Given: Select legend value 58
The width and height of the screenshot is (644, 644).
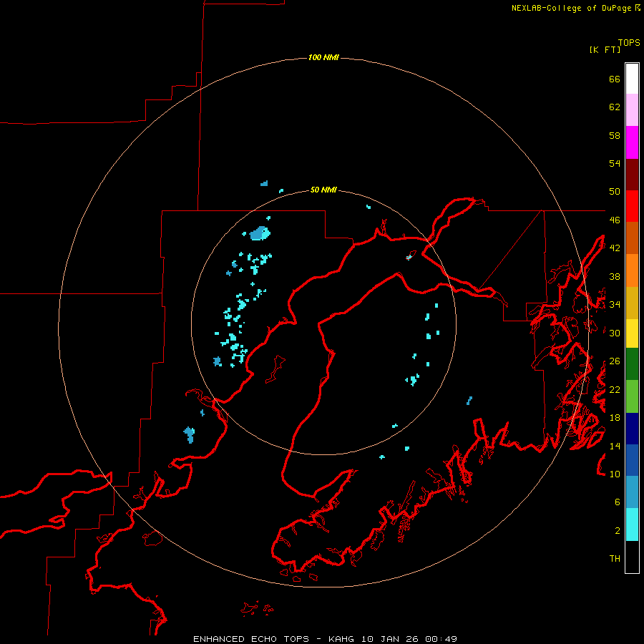Looking at the screenshot, I should pyautogui.click(x=615, y=135).
